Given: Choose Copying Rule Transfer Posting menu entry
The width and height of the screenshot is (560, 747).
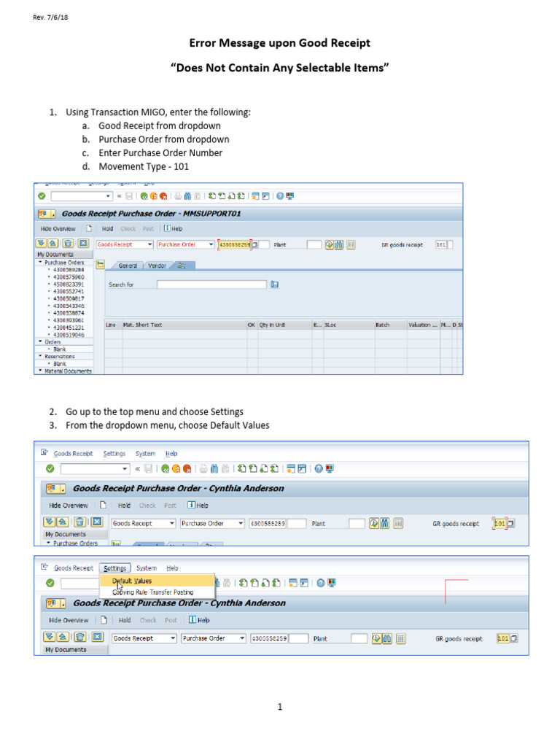Looking at the screenshot, I should click(x=157, y=592).
